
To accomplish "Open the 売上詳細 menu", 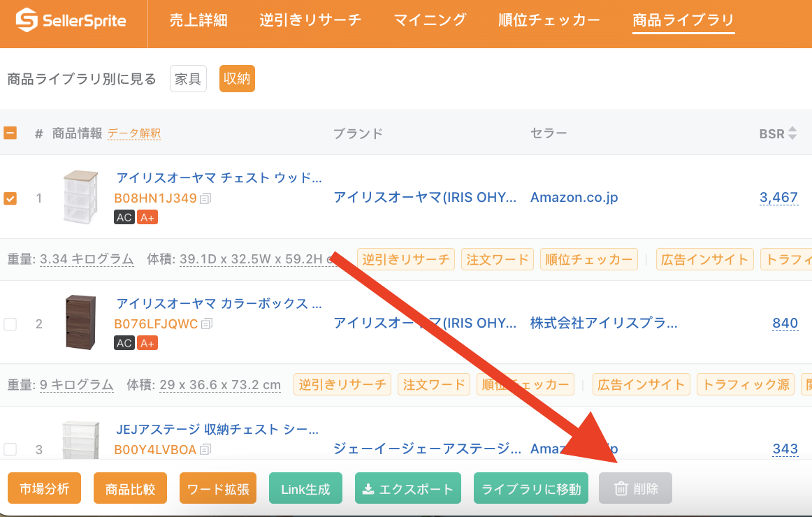I will click(x=199, y=20).
